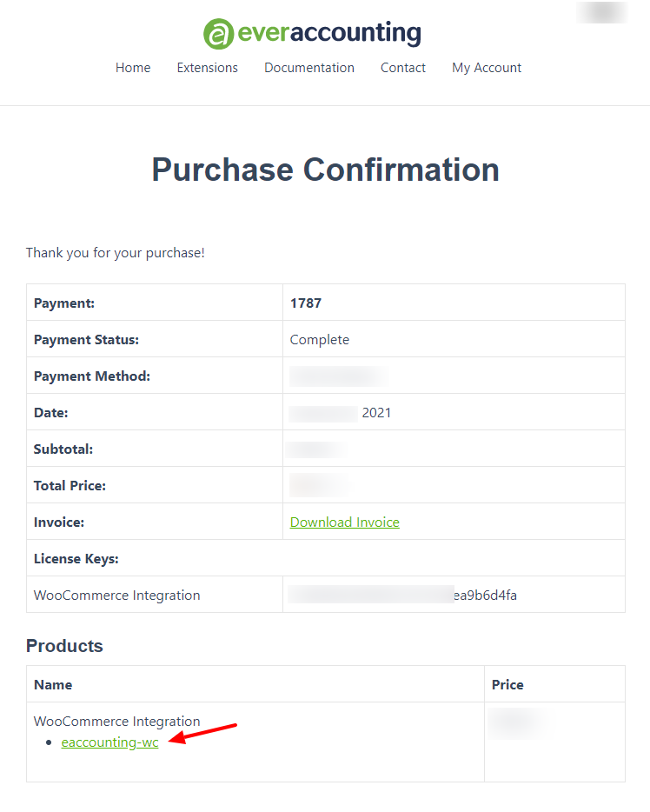Click the everaccounting wordmark text
The height and width of the screenshot is (812, 650).
329,33
